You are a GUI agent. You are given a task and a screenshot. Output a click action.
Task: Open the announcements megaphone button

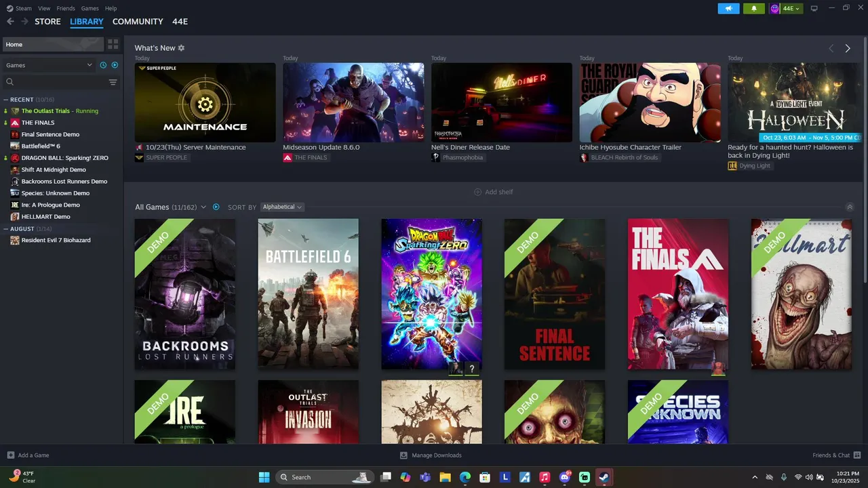(x=729, y=8)
